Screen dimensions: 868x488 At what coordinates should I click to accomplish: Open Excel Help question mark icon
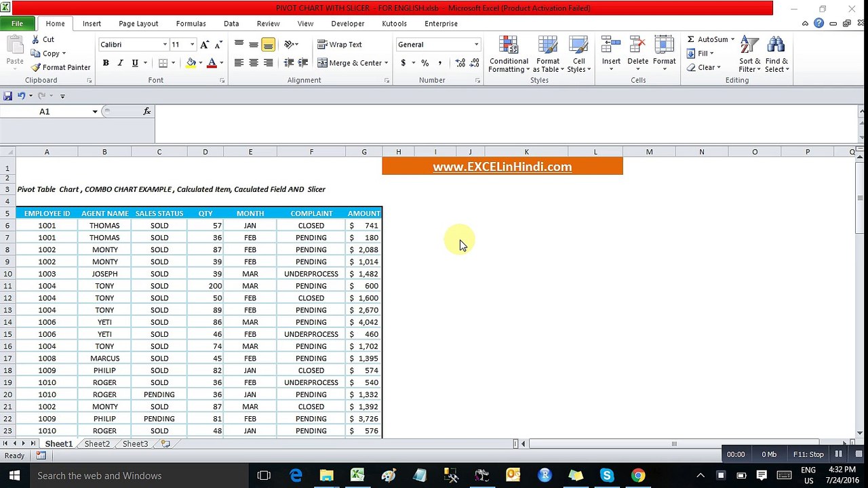click(818, 23)
